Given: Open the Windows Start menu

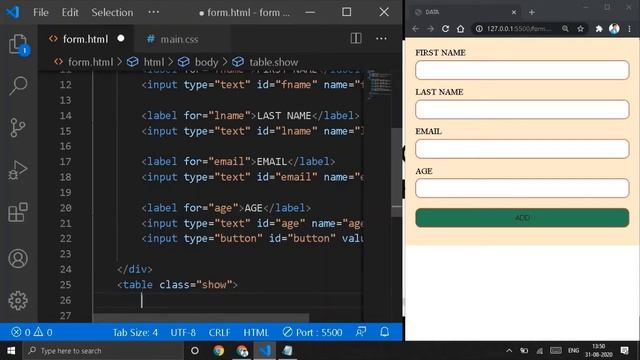Looking at the screenshot, I should tap(11, 351).
